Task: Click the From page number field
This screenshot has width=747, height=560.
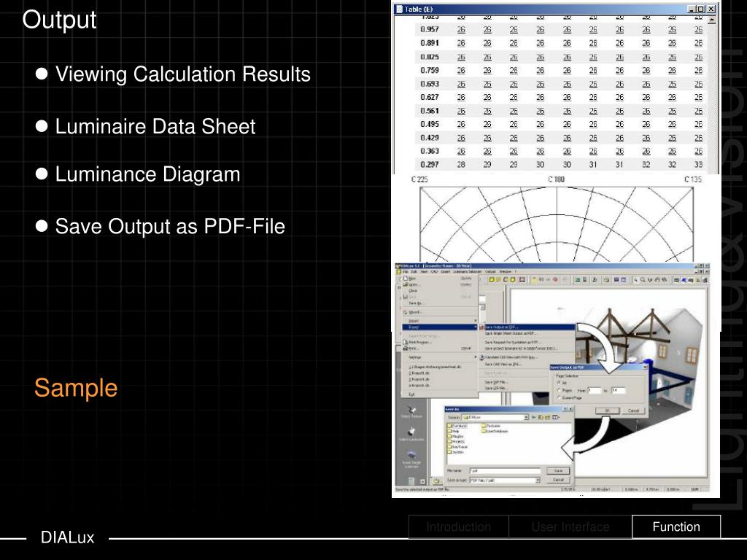Action: (595, 391)
